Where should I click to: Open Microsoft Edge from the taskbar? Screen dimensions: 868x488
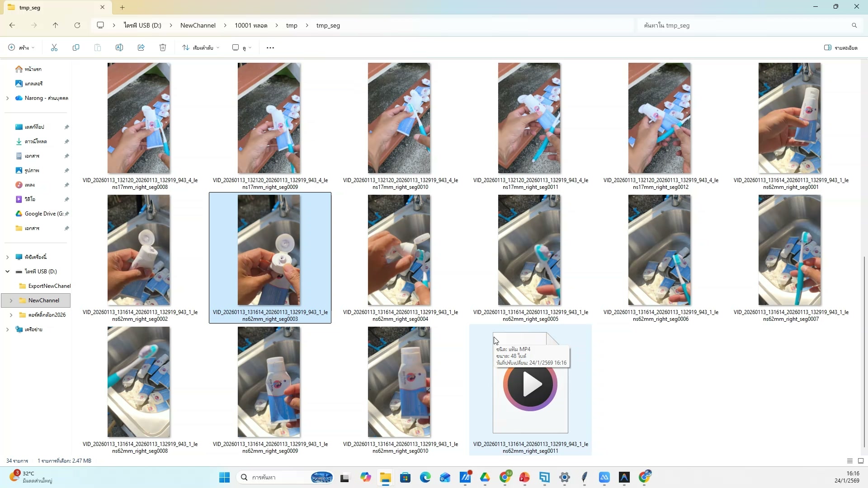coord(425,477)
